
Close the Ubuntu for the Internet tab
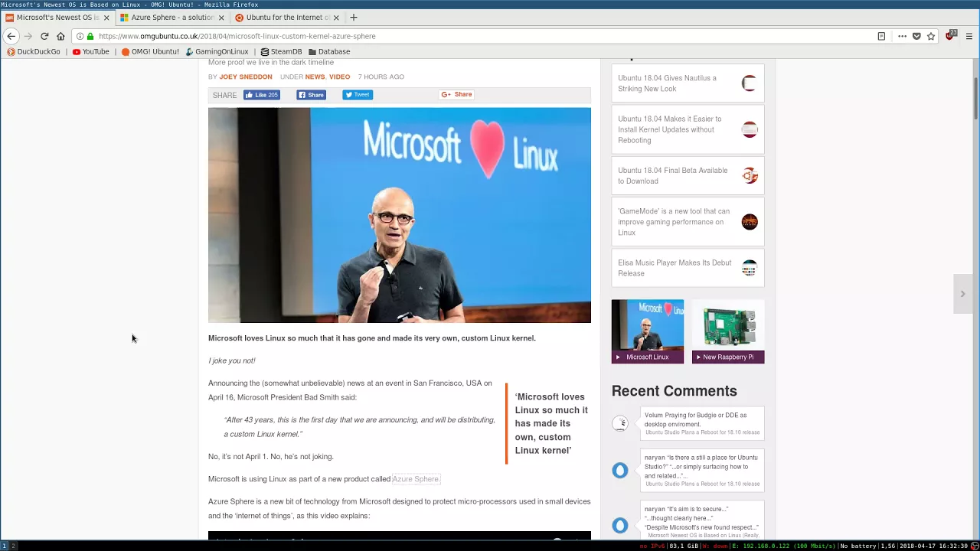click(336, 17)
